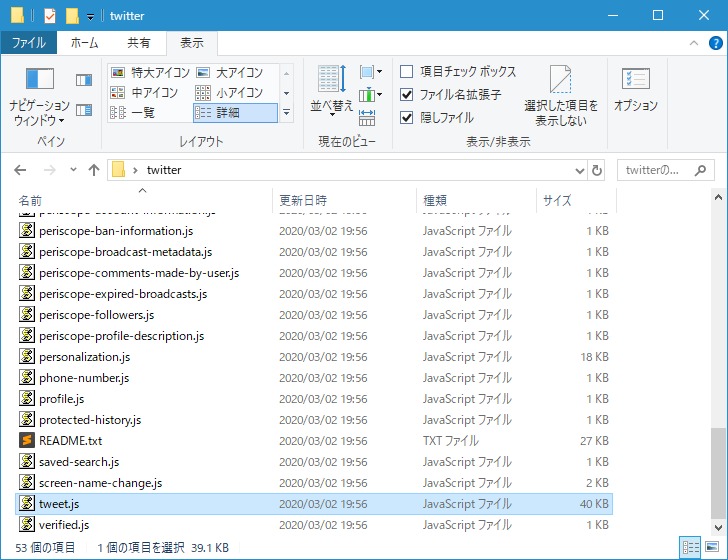Open the 並べ替え sort menu

(332, 91)
